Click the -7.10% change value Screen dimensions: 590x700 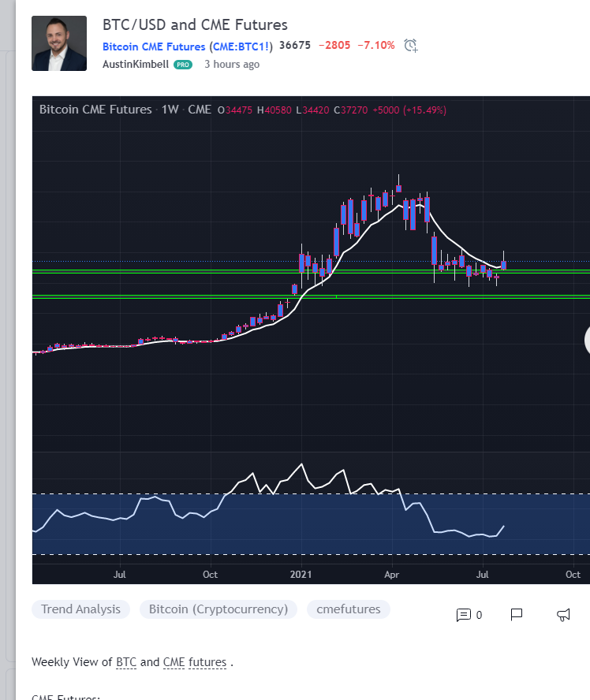pos(376,45)
